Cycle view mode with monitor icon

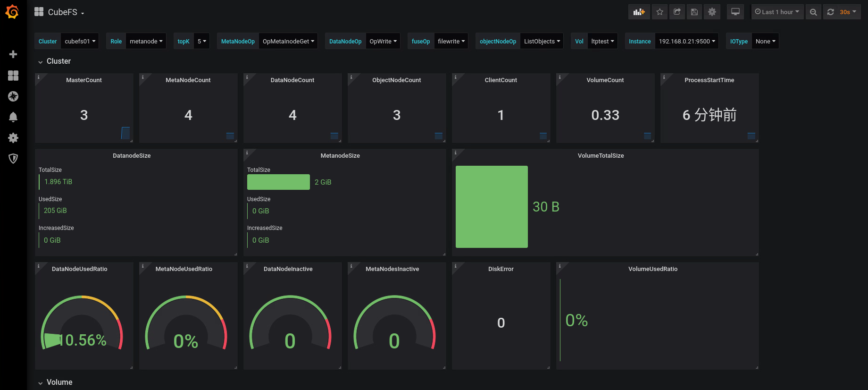(x=735, y=12)
